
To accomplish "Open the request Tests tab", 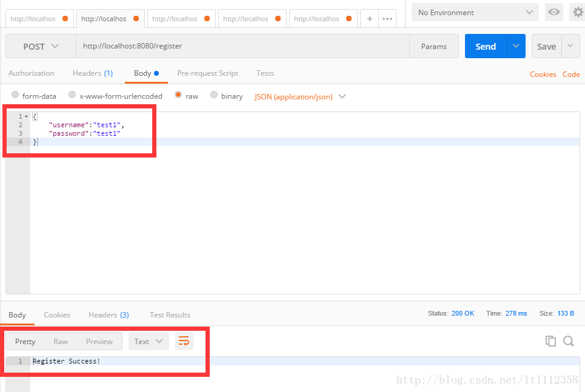I will point(265,73).
